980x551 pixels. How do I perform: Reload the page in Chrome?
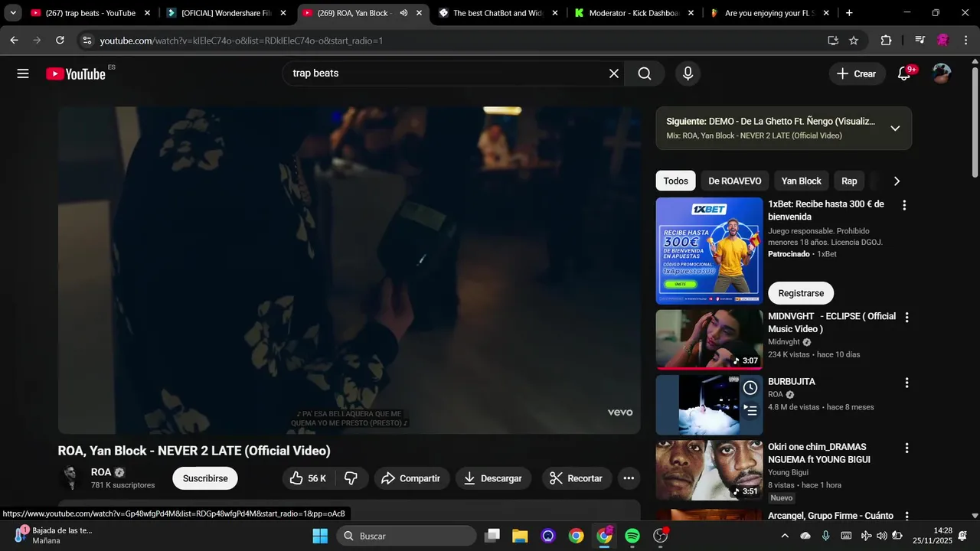click(60, 40)
